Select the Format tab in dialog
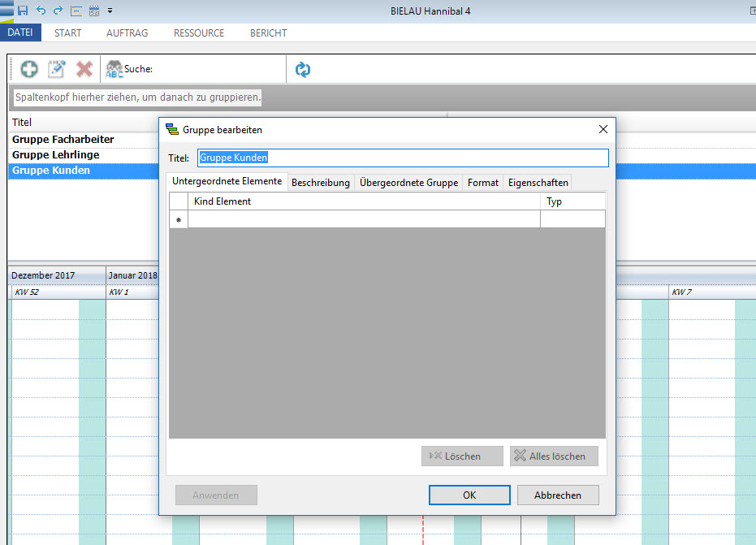Screen dimensions: 756x545 pos(482,183)
